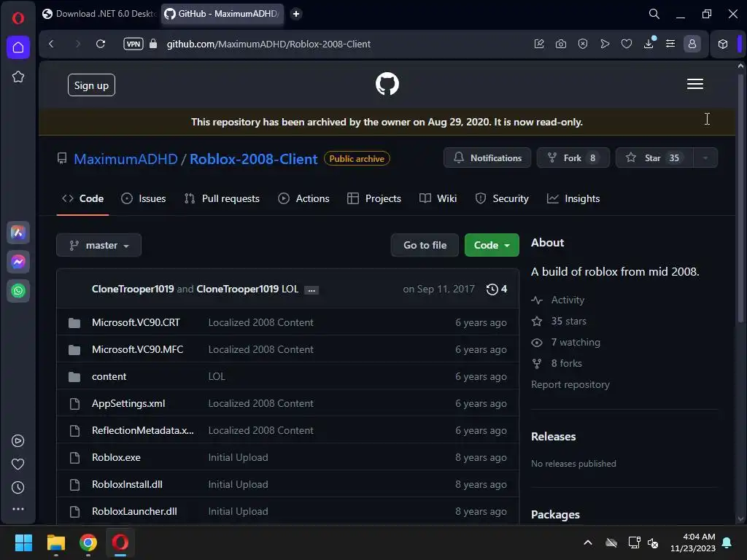Reload the GitHub page
Screen dimensions: 747x560
[x=101, y=44]
